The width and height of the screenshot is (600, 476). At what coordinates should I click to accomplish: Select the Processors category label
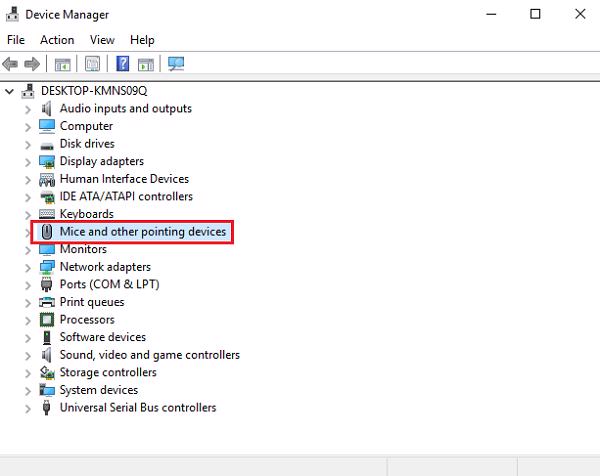(x=87, y=320)
